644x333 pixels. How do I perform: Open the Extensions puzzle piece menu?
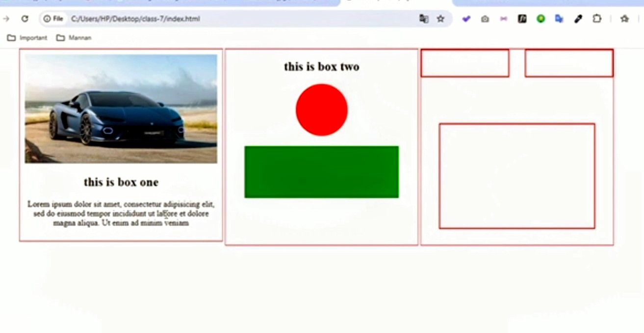pyautogui.click(x=597, y=19)
